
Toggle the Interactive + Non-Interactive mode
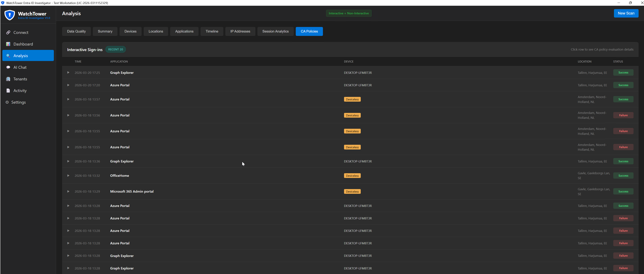click(x=348, y=13)
